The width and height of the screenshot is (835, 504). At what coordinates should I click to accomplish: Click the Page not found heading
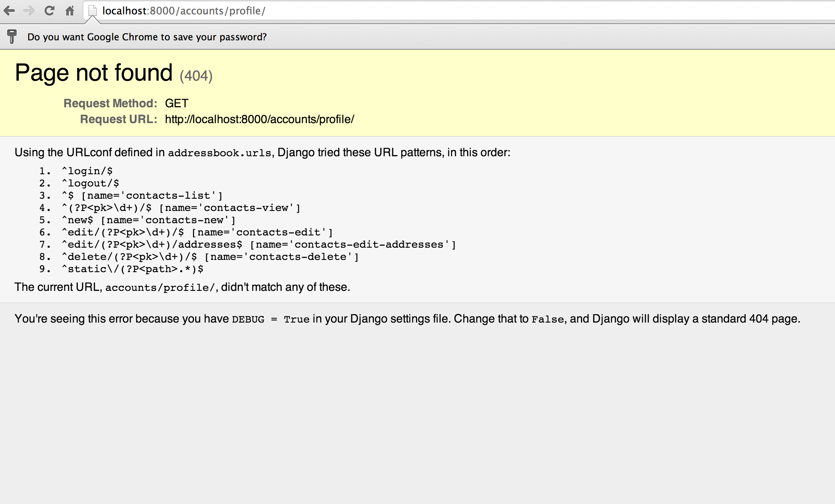(x=94, y=73)
